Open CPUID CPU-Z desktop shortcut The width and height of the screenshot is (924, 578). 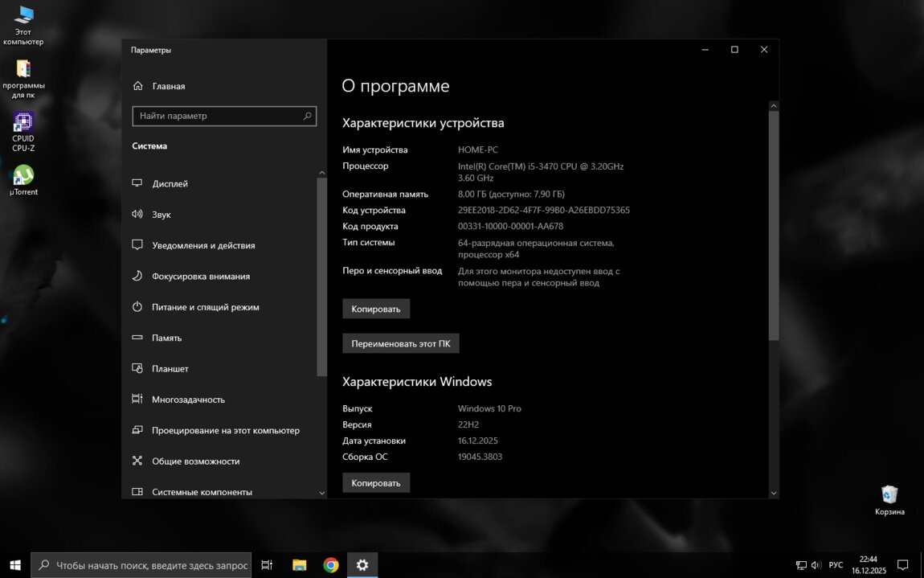point(23,131)
